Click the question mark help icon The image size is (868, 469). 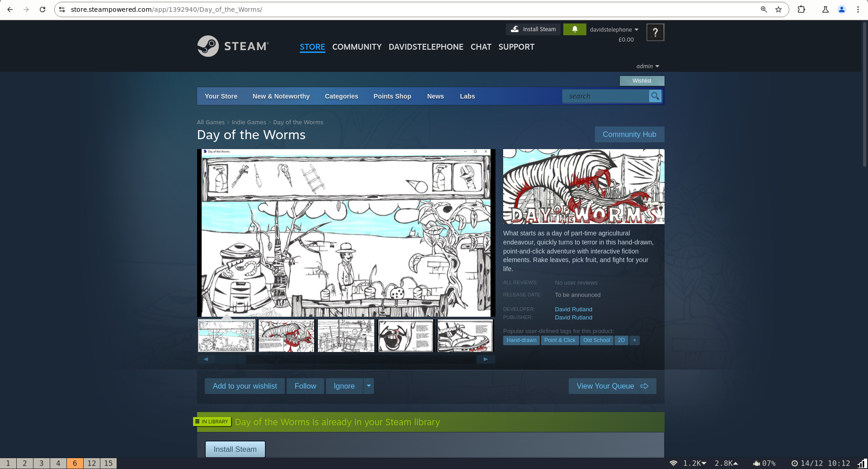[655, 33]
